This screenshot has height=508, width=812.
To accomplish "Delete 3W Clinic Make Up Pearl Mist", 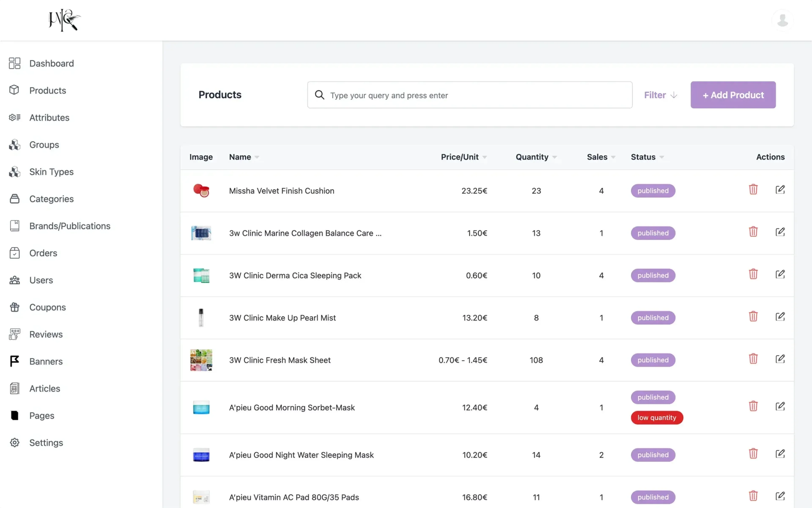I will pos(753,316).
